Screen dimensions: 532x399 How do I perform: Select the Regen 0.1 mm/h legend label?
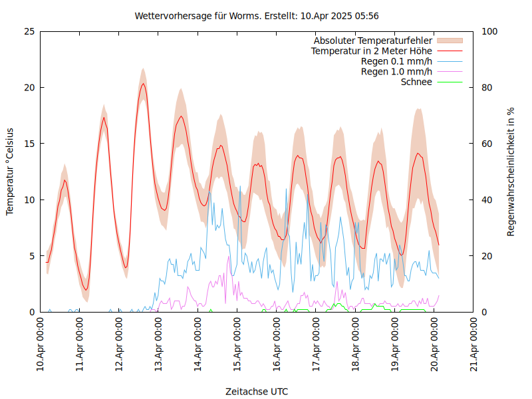pyautogui.click(x=396, y=61)
